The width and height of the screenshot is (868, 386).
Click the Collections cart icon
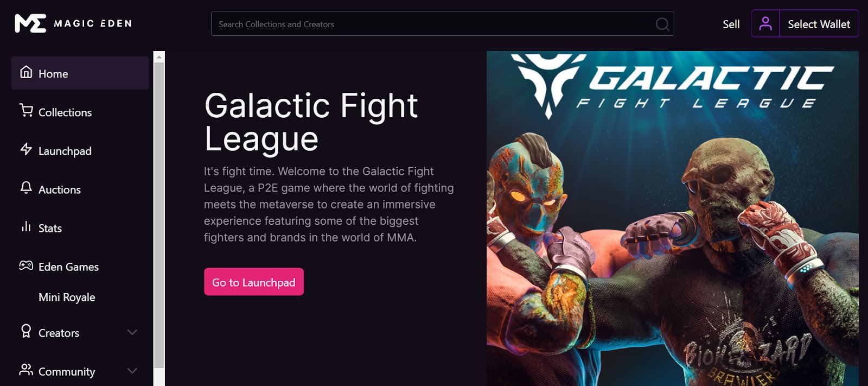click(x=26, y=111)
